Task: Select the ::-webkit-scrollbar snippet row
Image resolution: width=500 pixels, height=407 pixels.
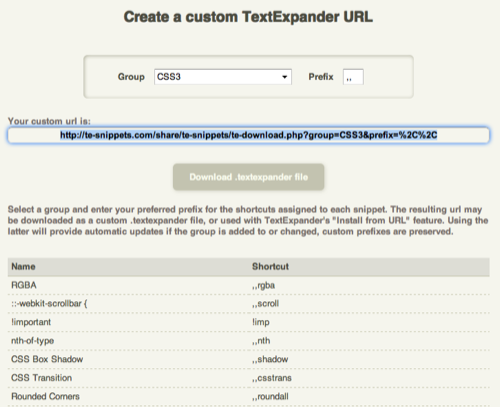Action: 248,304
